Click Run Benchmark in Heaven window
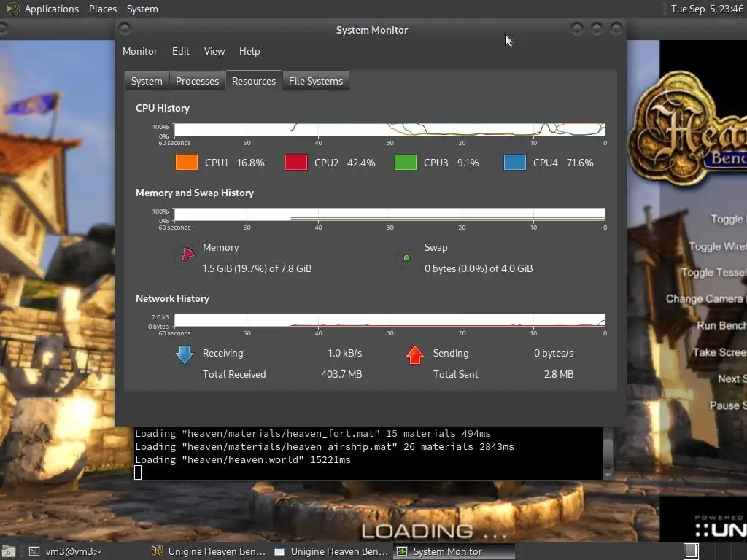The image size is (747, 560). (721, 325)
